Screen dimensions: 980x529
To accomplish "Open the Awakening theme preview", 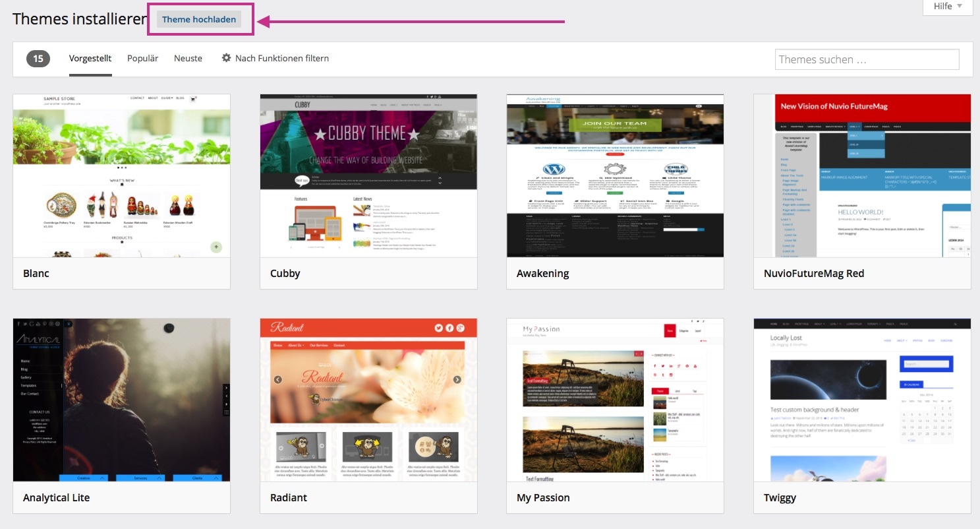I will [615, 175].
